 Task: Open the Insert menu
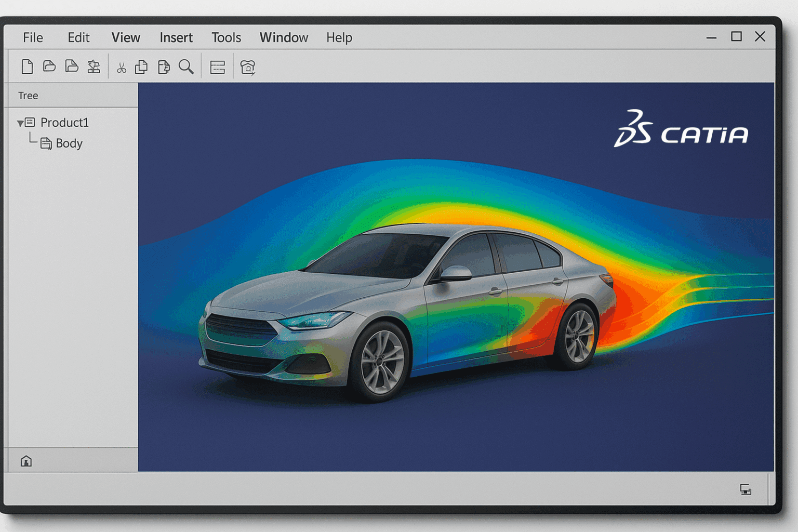pyautogui.click(x=176, y=37)
